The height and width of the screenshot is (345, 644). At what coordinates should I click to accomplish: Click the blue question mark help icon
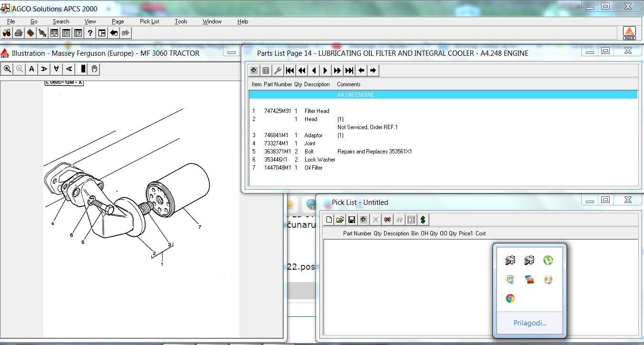[x=90, y=33]
